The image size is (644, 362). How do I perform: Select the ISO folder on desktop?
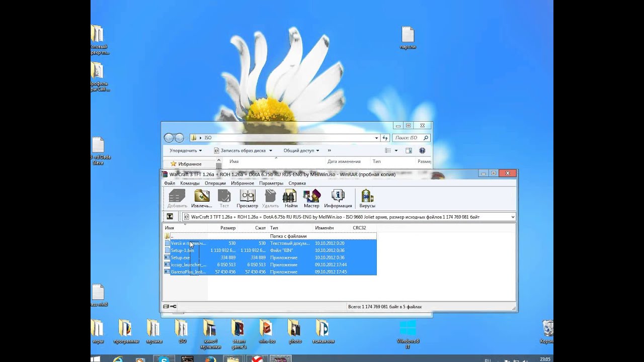tap(182, 331)
